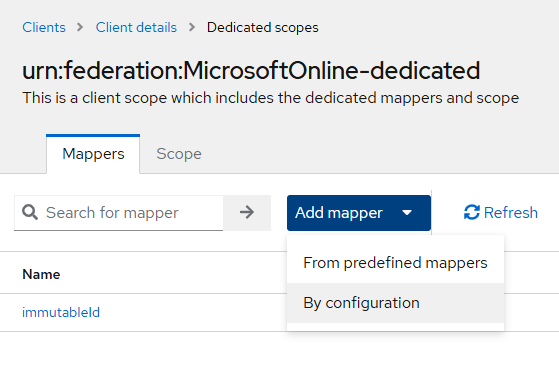This screenshot has width=559, height=370.
Task: Navigate to Client details breadcrumb
Action: coord(136,27)
